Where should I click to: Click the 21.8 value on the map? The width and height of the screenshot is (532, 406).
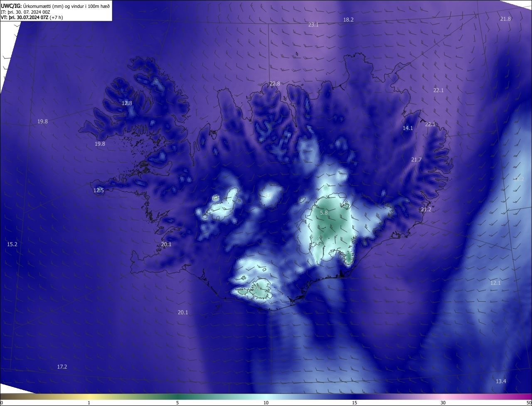(505, 19)
